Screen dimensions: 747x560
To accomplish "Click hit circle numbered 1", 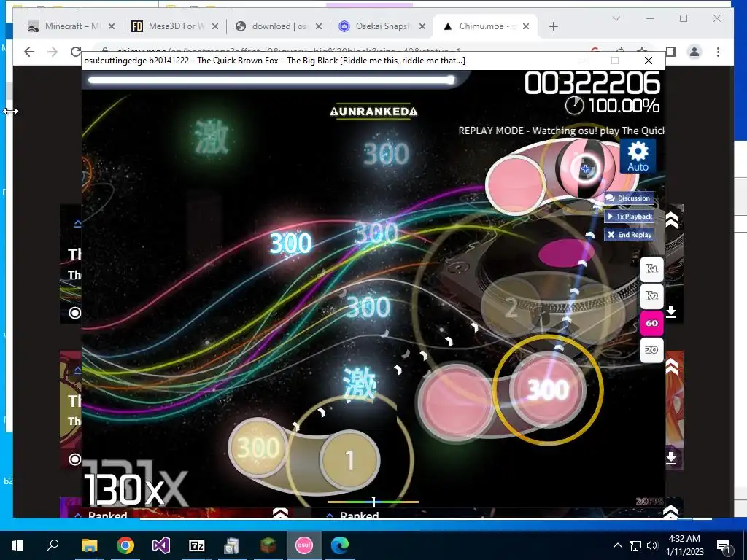I will click(x=350, y=460).
